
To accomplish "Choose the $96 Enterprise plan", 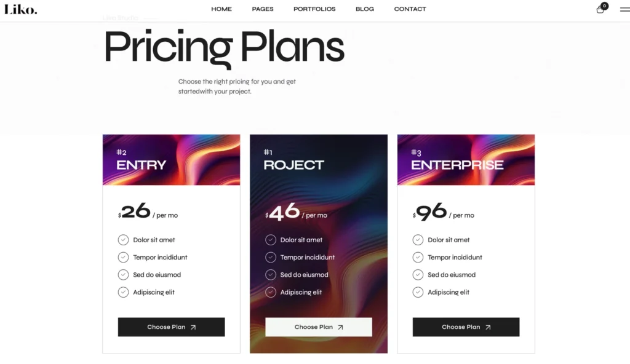I will pos(466,327).
